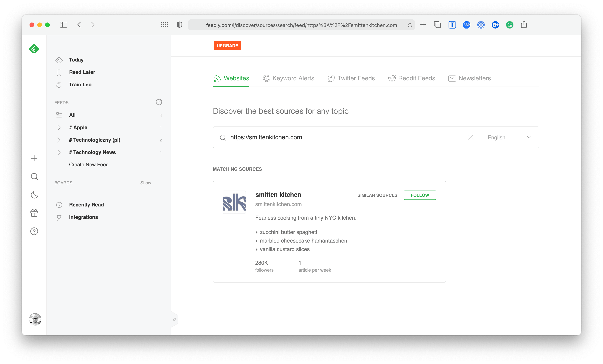Switch to the Websites tab

(x=231, y=78)
